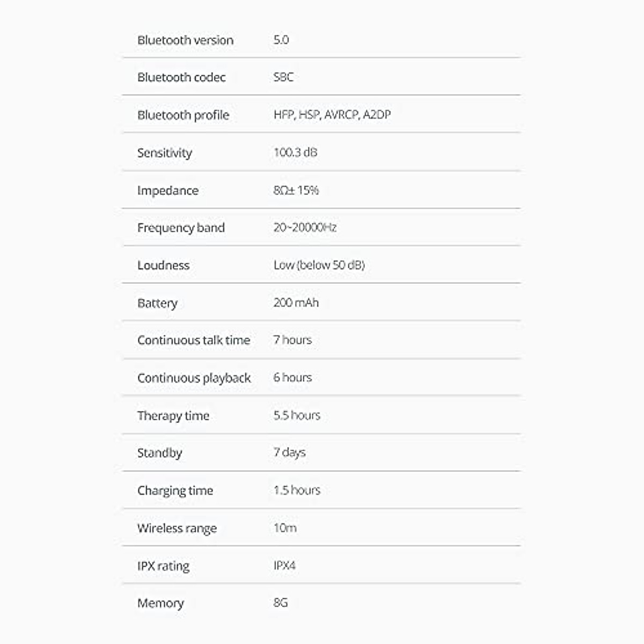This screenshot has width=644, height=644.
Task: Click the Loudness label
Action: coord(163,265)
